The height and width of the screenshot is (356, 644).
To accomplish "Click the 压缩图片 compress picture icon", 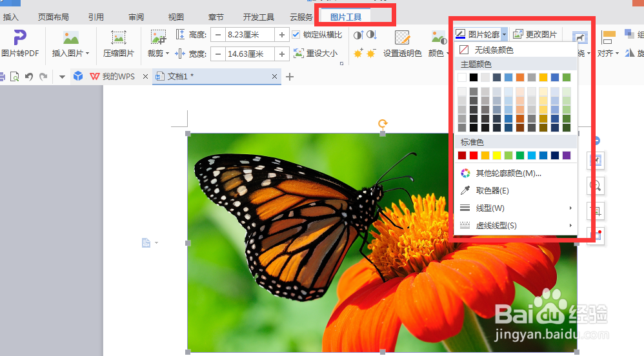I will [118, 37].
